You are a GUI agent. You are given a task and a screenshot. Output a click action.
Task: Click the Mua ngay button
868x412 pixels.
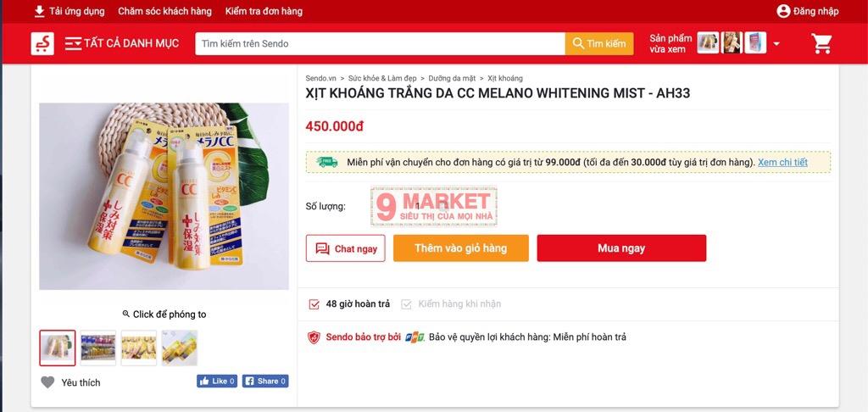point(621,248)
